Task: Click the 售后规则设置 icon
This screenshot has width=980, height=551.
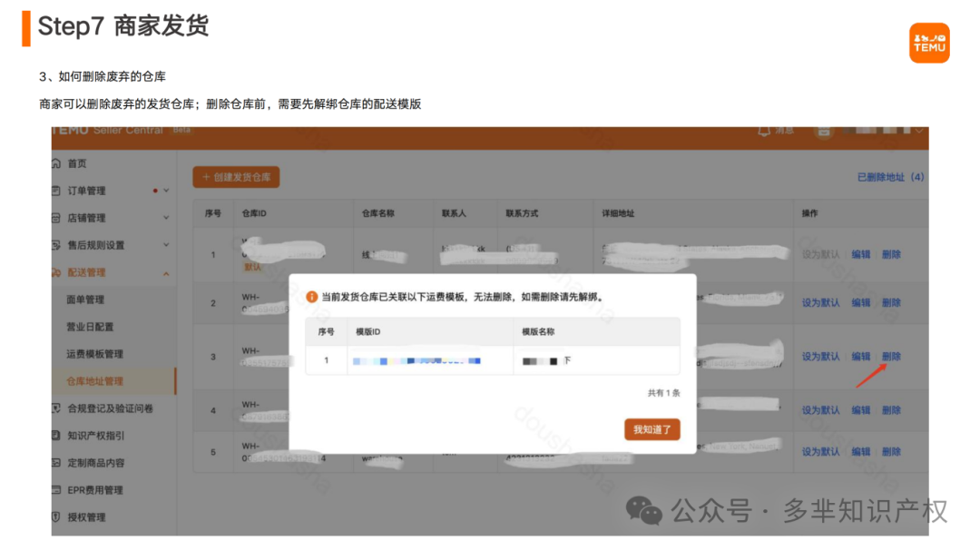Action: coord(56,245)
